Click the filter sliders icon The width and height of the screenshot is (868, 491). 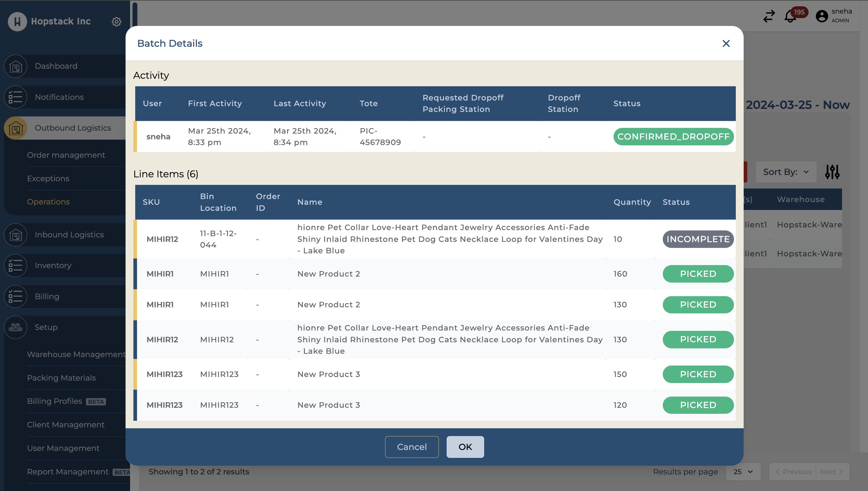(832, 172)
